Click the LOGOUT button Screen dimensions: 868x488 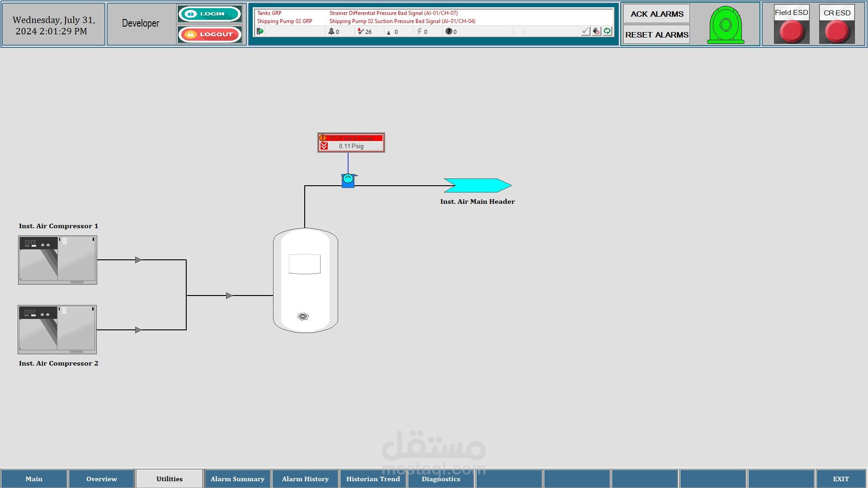tap(210, 34)
